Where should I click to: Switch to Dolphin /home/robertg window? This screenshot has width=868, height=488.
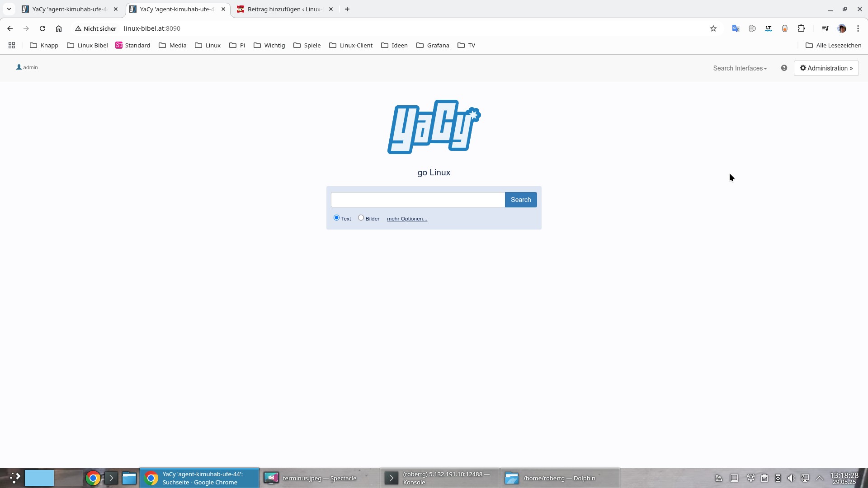(x=560, y=478)
